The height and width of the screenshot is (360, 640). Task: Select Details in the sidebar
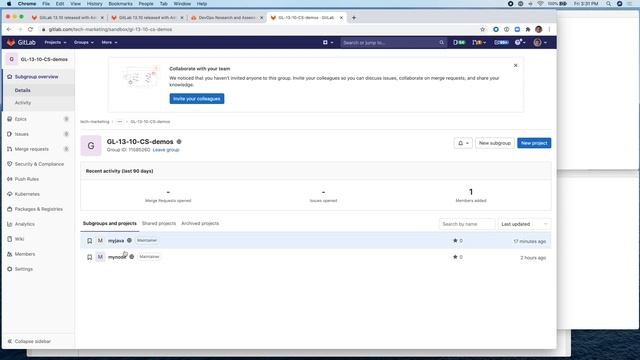tap(22, 90)
